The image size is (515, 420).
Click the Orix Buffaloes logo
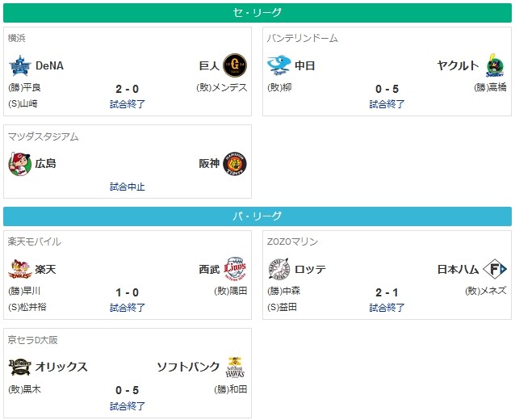19,367
